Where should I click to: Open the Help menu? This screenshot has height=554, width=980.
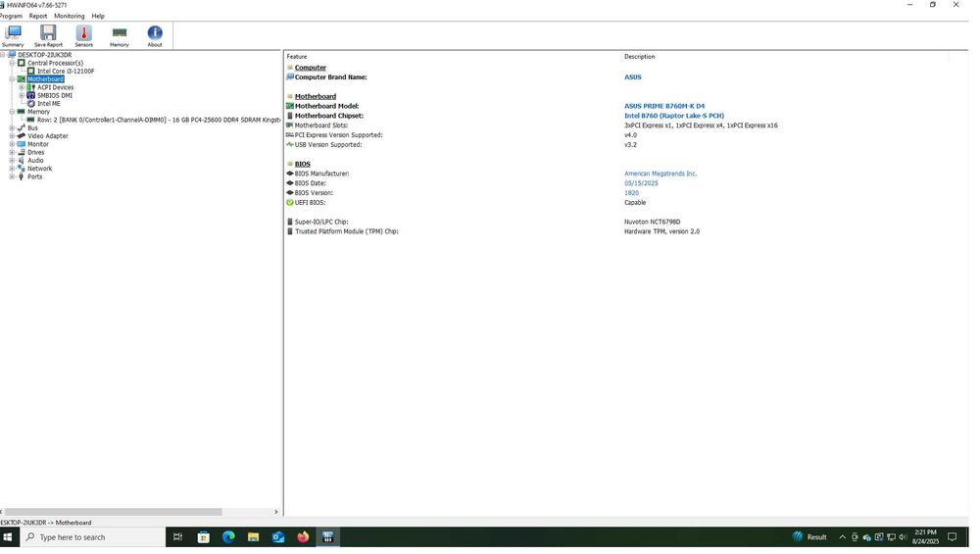tap(98, 17)
